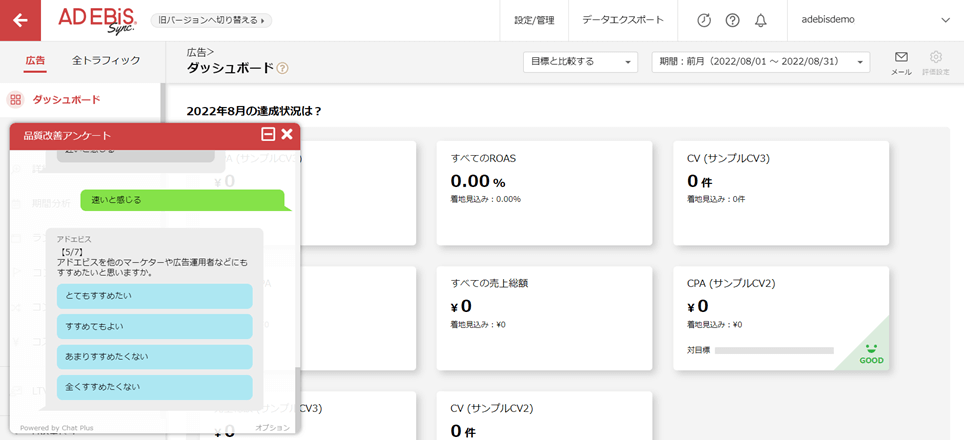Viewport: 964px width, 440px height.
Task: Open the 評価設定 gear icon
Action: 936,58
